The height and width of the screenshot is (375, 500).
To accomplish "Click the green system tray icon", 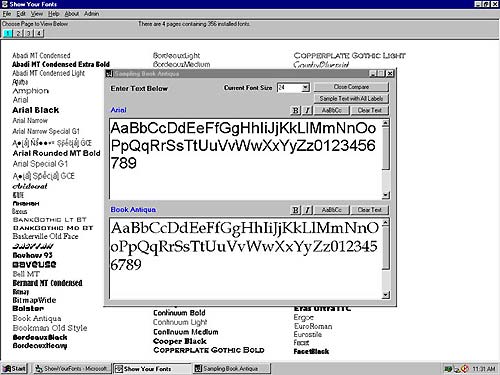I will point(448,369).
